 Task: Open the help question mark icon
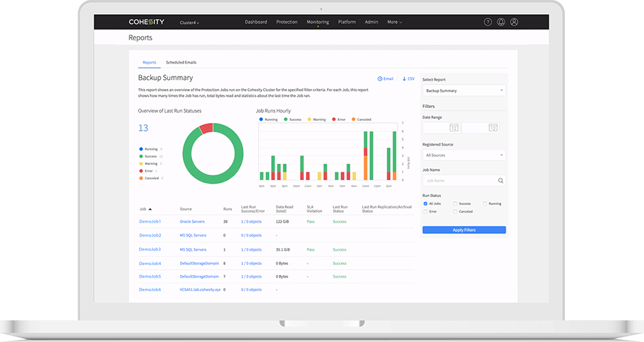point(488,22)
